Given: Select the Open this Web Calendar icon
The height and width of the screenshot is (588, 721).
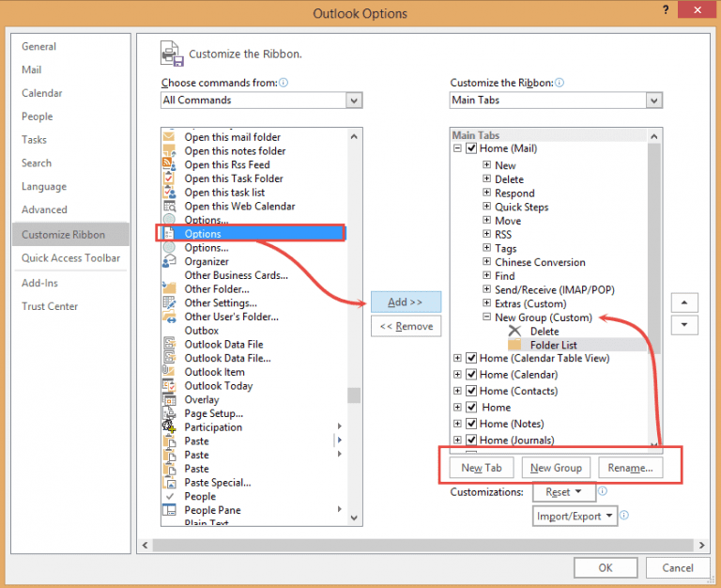Looking at the screenshot, I should pos(169,206).
